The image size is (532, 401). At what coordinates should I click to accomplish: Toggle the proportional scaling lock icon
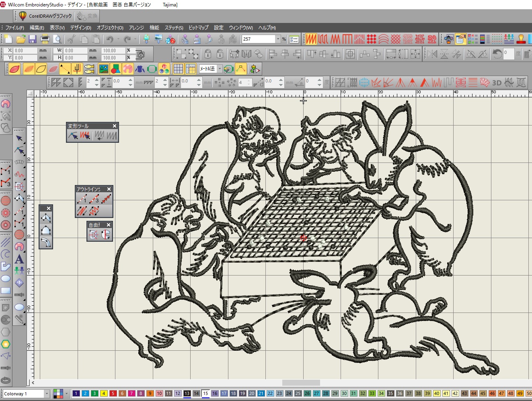(x=140, y=54)
